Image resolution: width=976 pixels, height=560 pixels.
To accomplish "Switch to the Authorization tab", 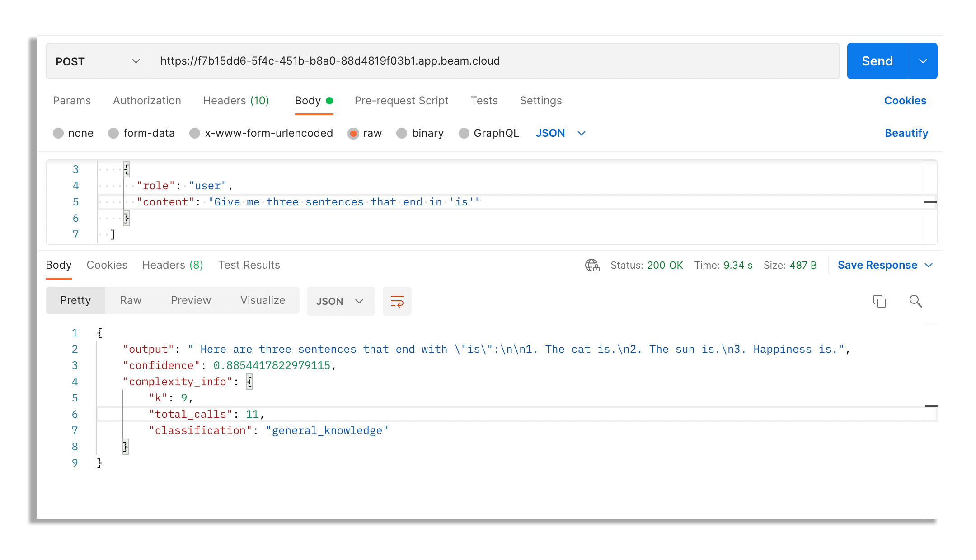I will 147,101.
